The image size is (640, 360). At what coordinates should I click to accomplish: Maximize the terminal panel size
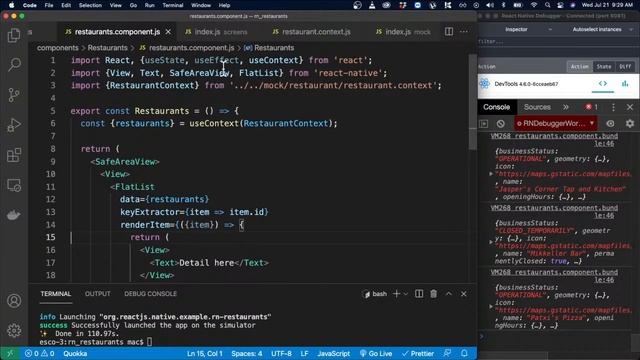point(449,294)
